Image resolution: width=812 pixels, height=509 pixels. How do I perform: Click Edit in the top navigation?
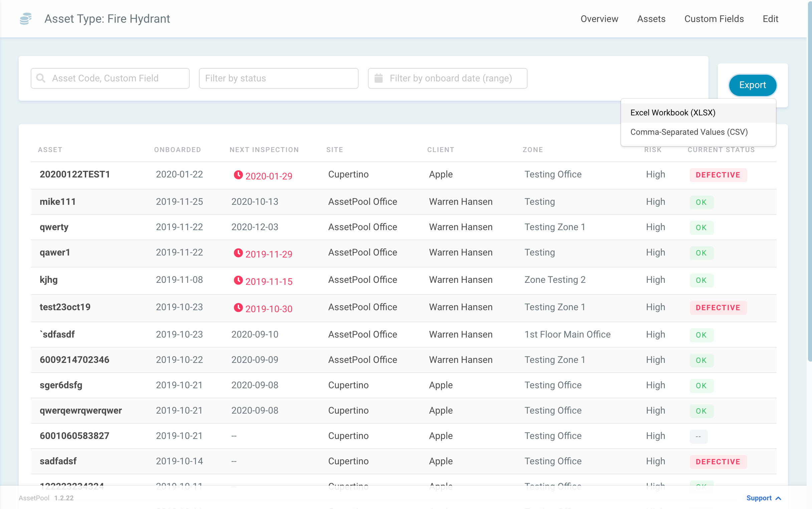click(x=770, y=19)
